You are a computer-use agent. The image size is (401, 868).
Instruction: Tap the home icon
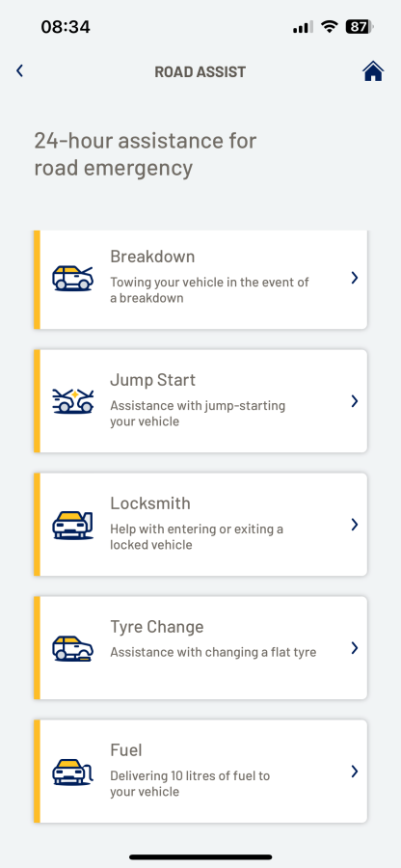pyautogui.click(x=373, y=70)
